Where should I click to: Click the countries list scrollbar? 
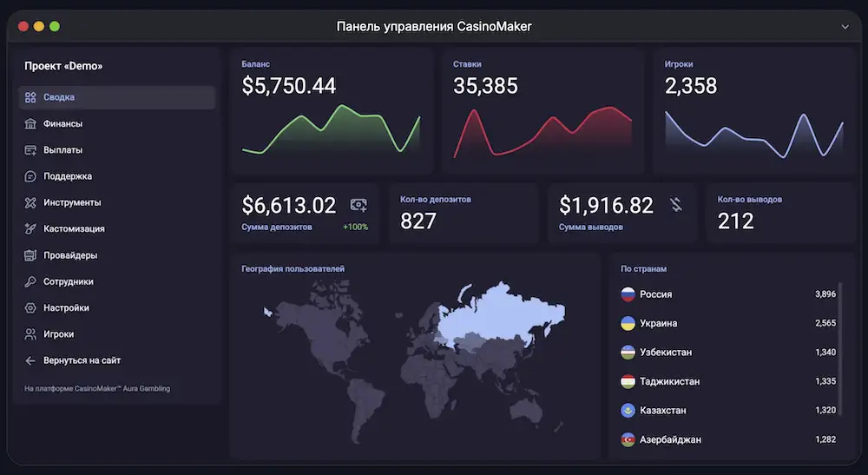point(839,347)
